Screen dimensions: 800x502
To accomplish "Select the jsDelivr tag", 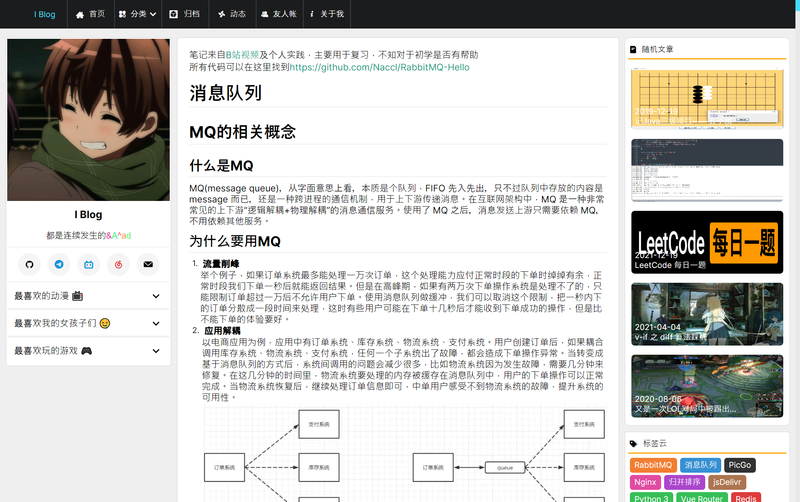I will click(x=727, y=482).
